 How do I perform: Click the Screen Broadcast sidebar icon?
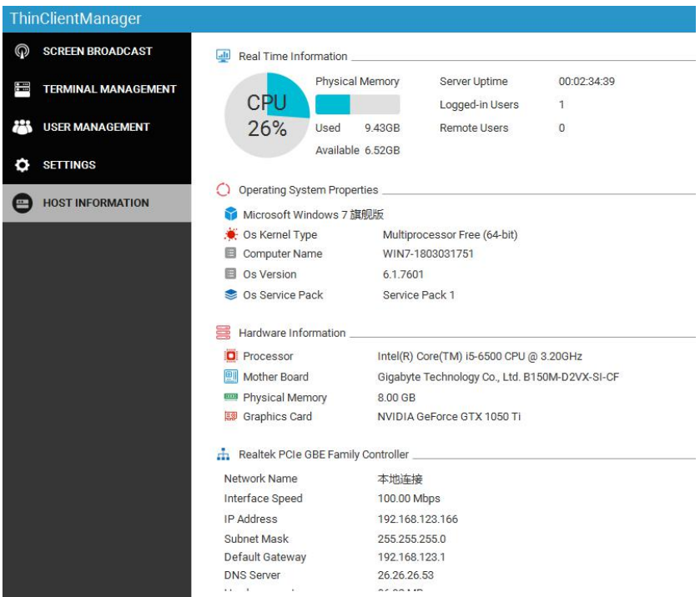point(22,51)
